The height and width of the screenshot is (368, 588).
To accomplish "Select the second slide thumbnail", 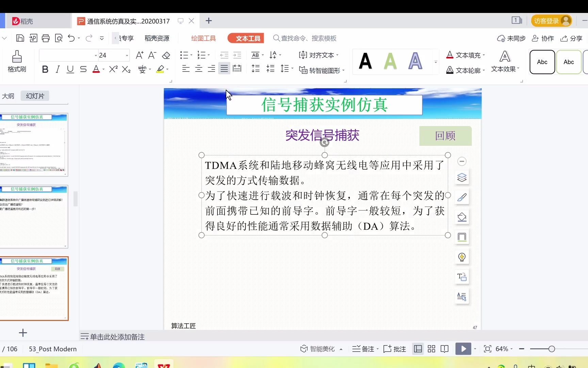I will [34, 217].
